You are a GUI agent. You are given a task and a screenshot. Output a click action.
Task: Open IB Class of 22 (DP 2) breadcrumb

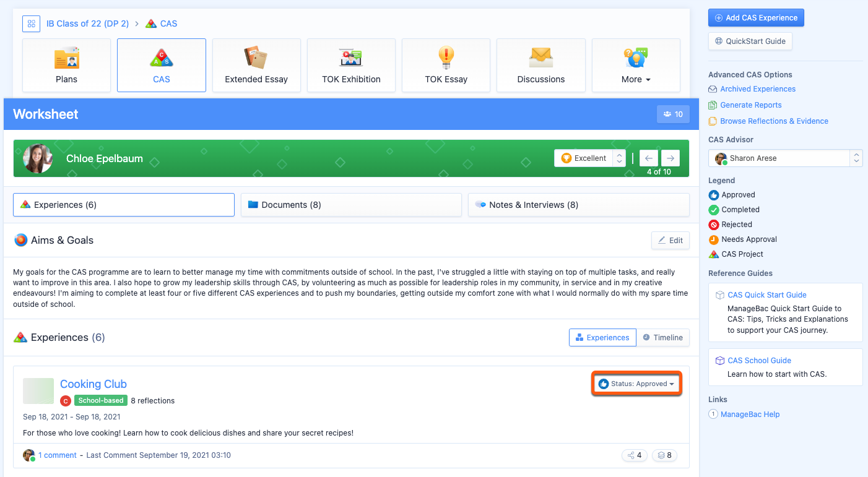tap(87, 24)
